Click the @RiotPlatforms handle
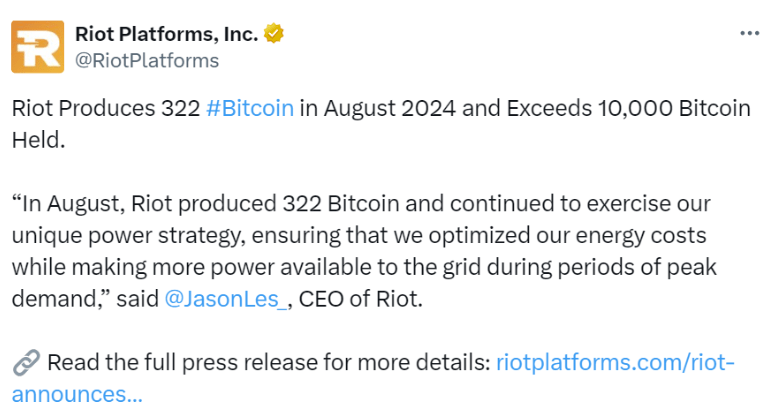The height and width of the screenshot is (415, 765). pos(147,60)
